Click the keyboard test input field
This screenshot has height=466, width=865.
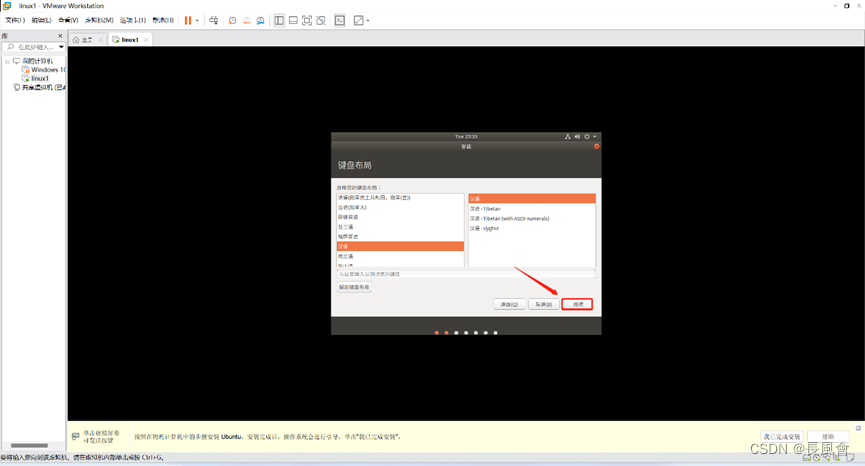point(466,274)
